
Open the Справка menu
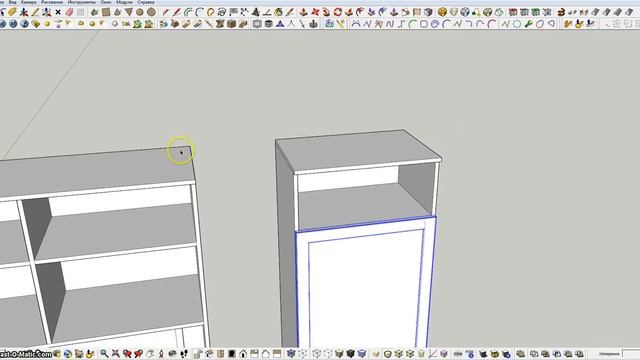(146, 2)
